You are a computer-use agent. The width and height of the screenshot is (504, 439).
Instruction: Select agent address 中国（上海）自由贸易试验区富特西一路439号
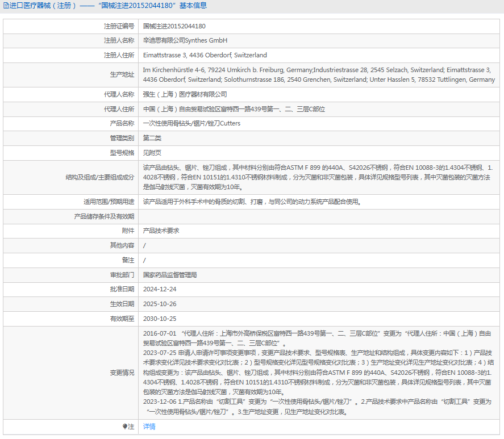[x=234, y=109]
